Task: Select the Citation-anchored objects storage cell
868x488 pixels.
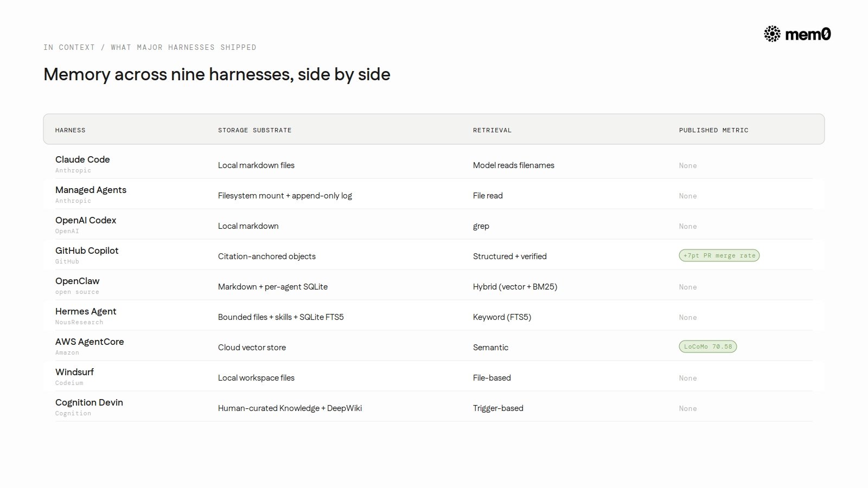Action: tap(267, 256)
